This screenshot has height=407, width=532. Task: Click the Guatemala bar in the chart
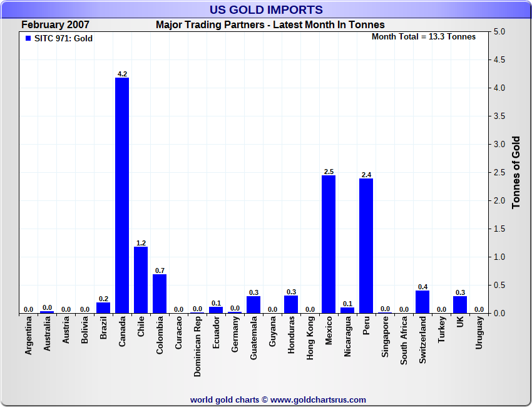coord(253,305)
